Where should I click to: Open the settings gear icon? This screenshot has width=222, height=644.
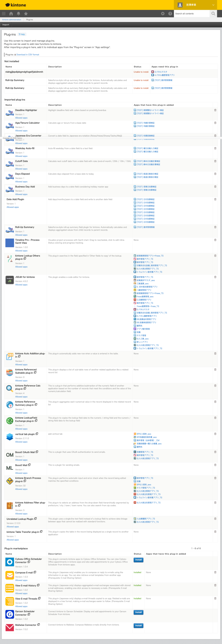(x=163, y=14)
